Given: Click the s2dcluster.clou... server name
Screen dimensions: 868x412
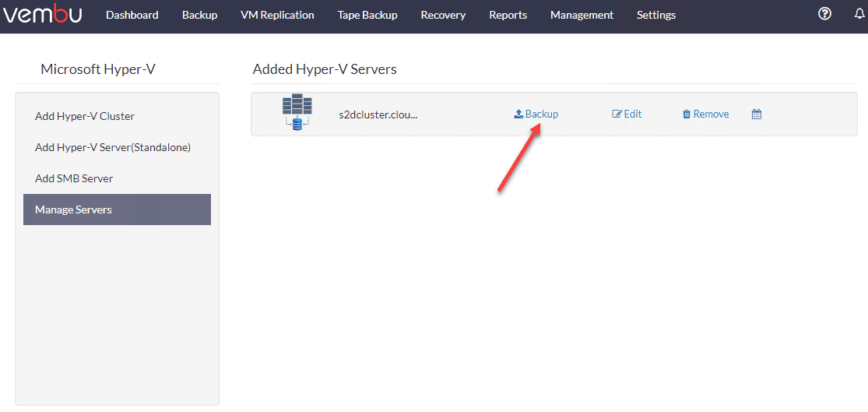Looking at the screenshot, I should click(x=378, y=114).
